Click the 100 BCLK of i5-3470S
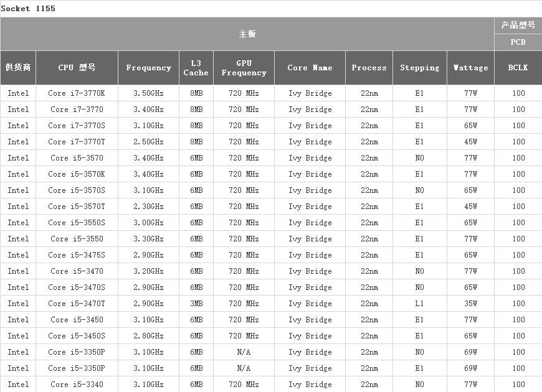The width and height of the screenshot is (542, 392). pyautogui.click(x=518, y=287)
